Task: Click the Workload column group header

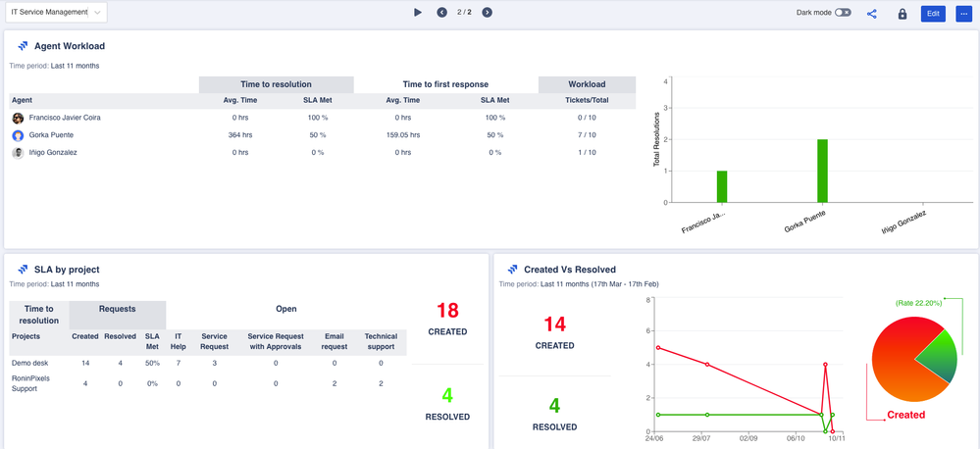Action: pos(587,84)
